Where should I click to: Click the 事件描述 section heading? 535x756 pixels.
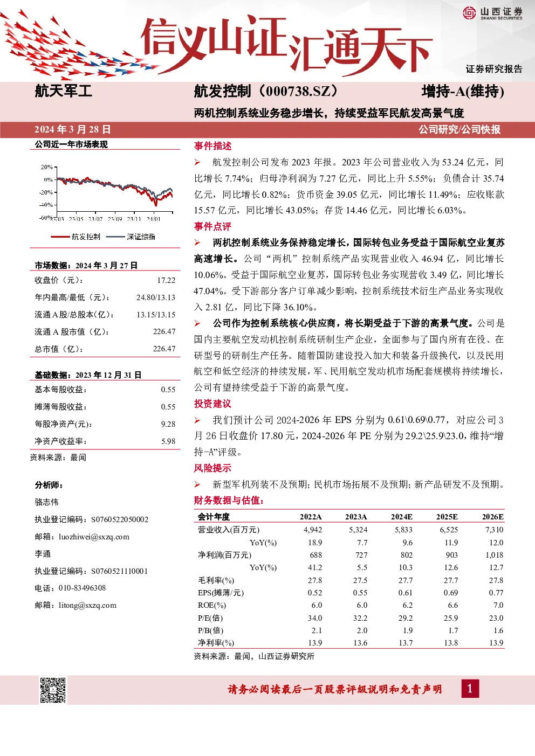click(212, 146)
